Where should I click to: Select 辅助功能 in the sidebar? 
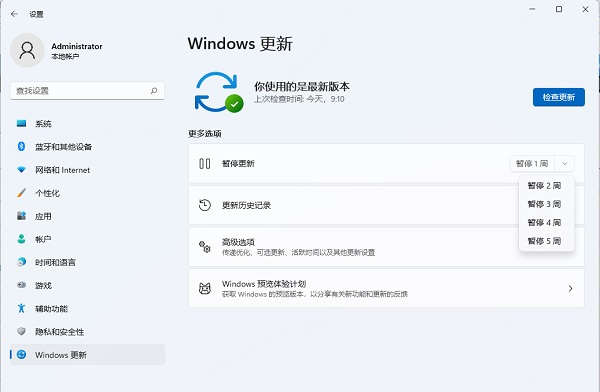coord(87,309)
